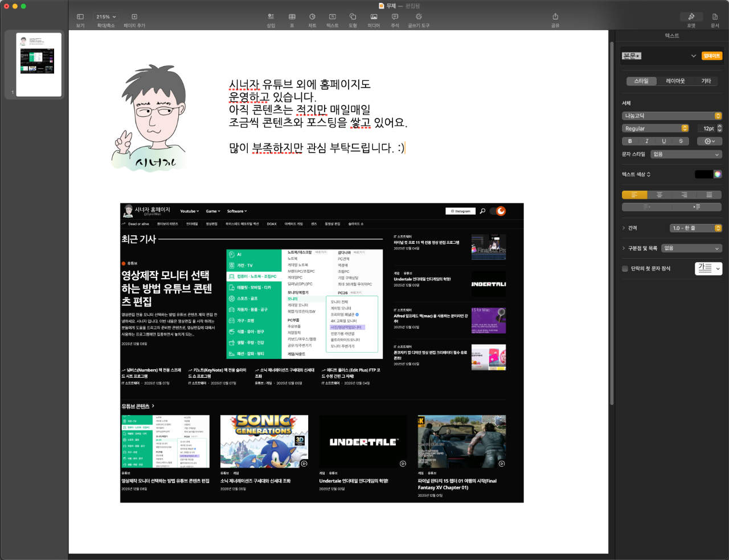Viewport: 729px width, 560px height.
Task: Click the 표 (Table) toolbar icon
Action: click(x=292, y=17)
